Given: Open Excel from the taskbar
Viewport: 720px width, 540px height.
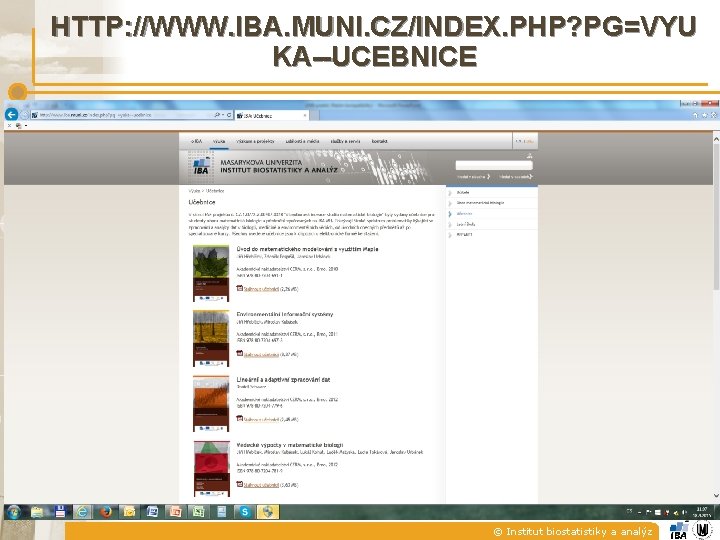Looking at the screenshot, I should (198, 512).
